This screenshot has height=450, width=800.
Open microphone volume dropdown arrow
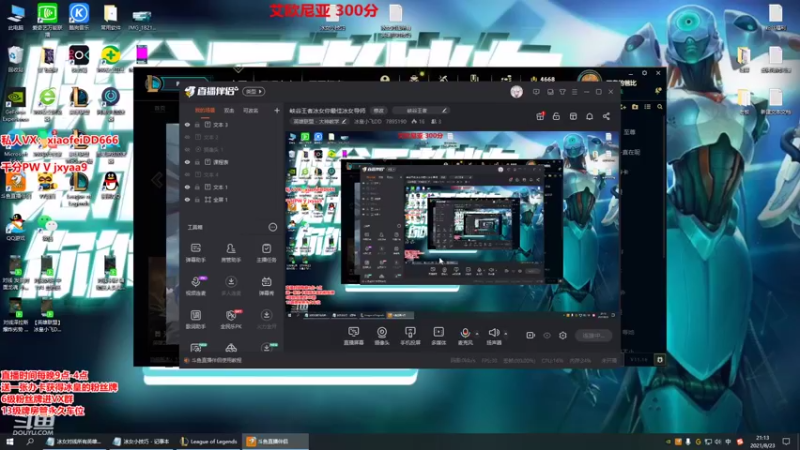pyautogui.click(x=477, y=334)
